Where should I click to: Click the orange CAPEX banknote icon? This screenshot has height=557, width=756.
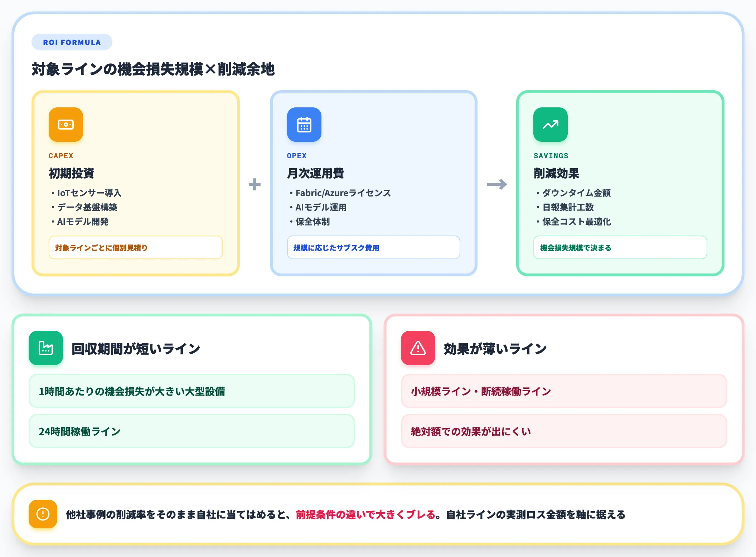[66, 125]
